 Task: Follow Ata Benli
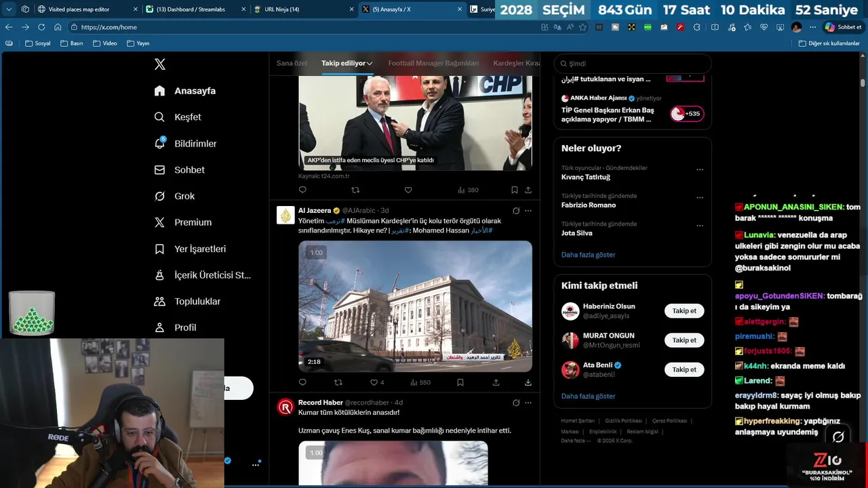pos(684,369)
